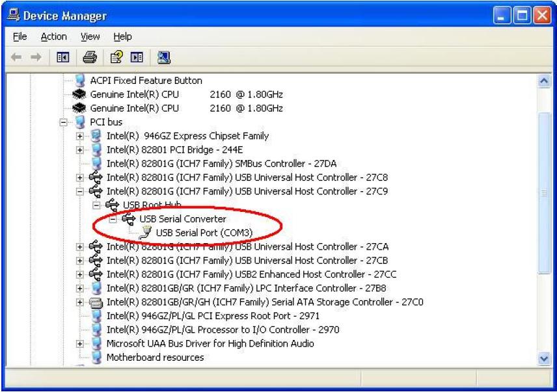
Task: Select the USB Serial Converter label
Action: [183, 219]
